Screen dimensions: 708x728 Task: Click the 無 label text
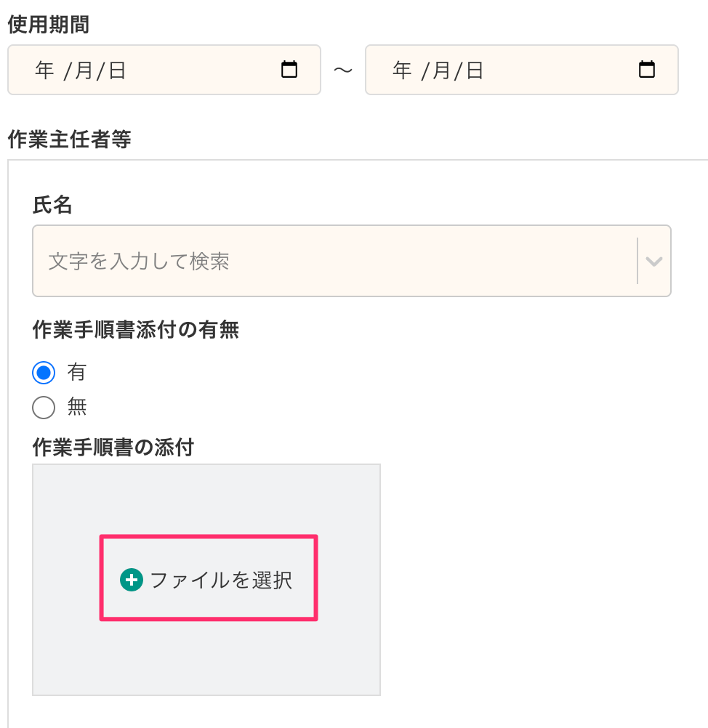point(77,408)
